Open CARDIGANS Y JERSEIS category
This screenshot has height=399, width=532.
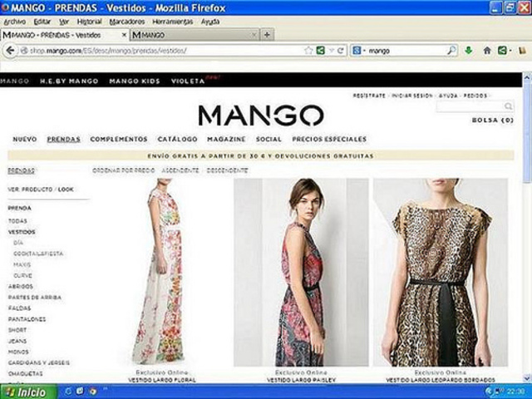pos(39,362)
